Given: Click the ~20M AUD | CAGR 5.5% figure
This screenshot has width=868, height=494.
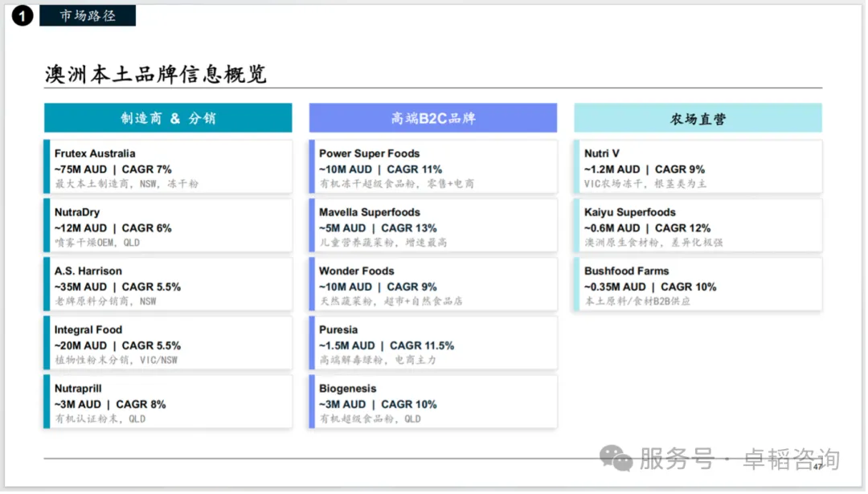Looking at the screenshot, I should pos(117,345).
